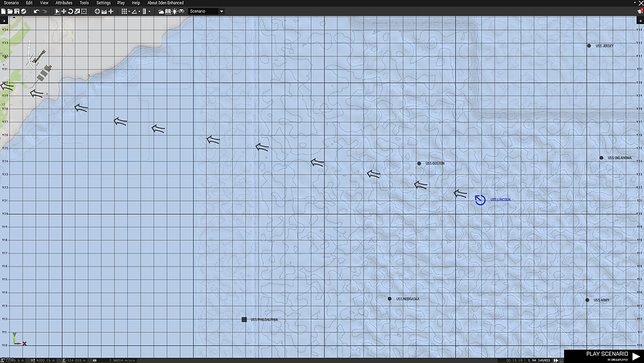The image size is (644, 363).
Task: Select the USS JERSEY marker dot
Action: [589, 46]
